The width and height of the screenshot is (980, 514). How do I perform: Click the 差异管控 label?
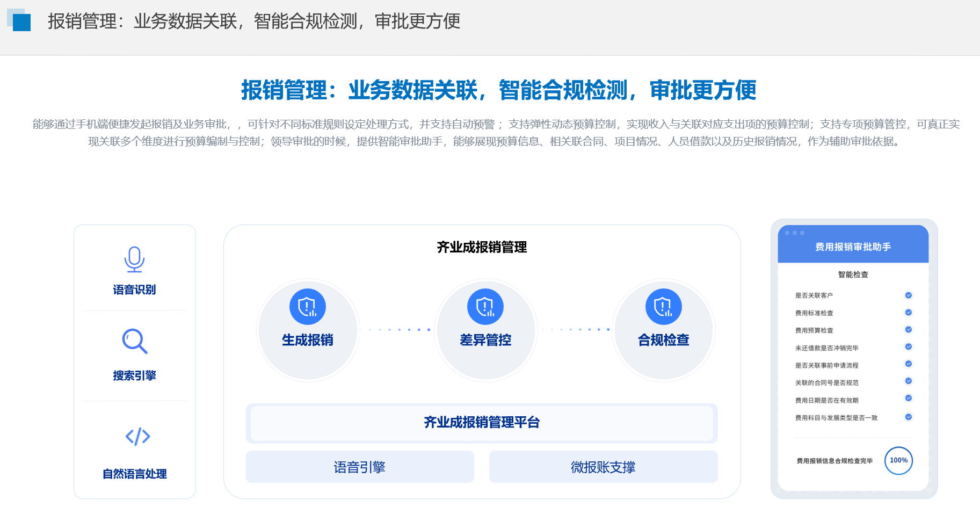tap(485, 340)
